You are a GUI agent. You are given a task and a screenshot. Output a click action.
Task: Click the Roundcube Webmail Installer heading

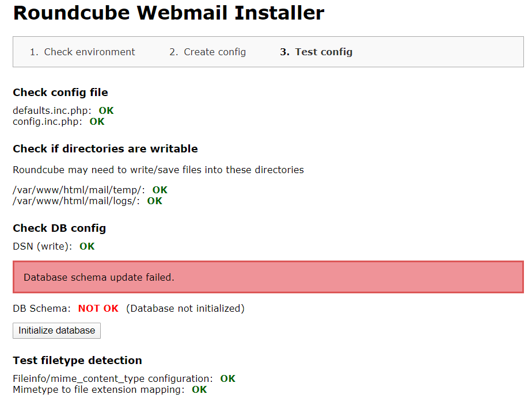[x=169, y=13]
